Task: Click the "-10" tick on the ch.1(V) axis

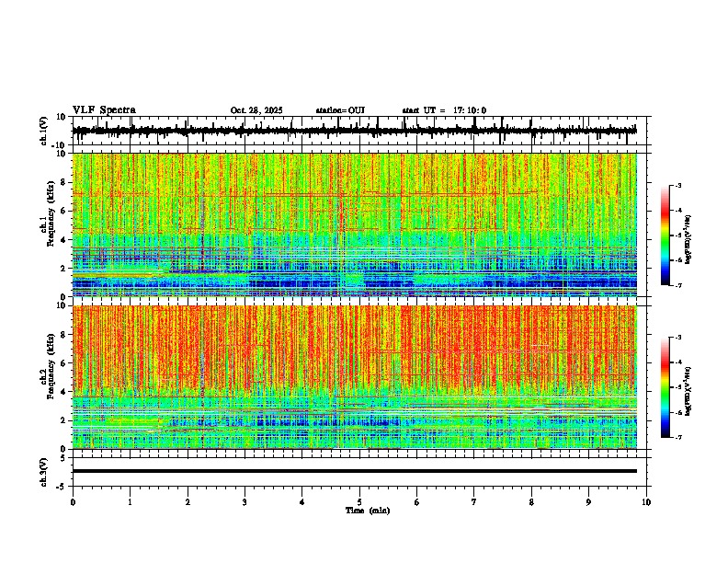Action: [60, 145]
